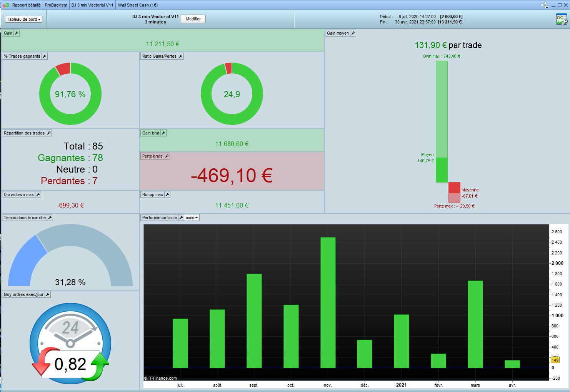
Task: Click the Total : 85 trades text
Action: point(83,146)
